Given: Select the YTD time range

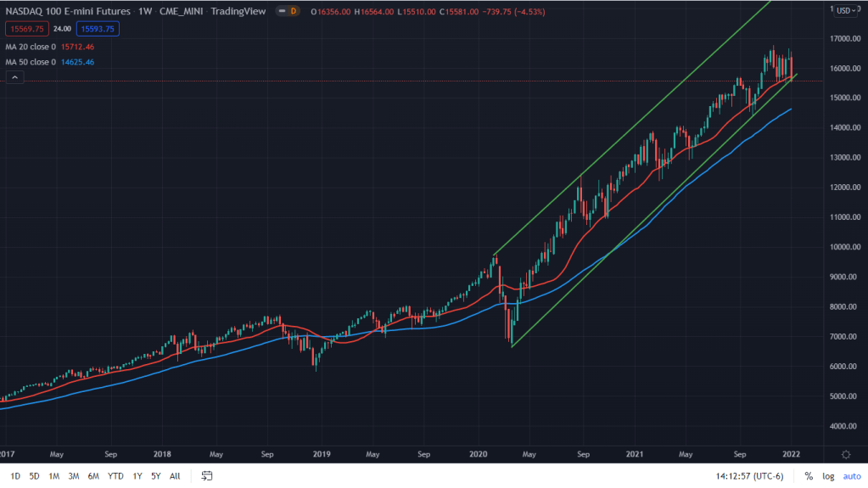Looking at the screenshot, I should [x=115, y=476].
